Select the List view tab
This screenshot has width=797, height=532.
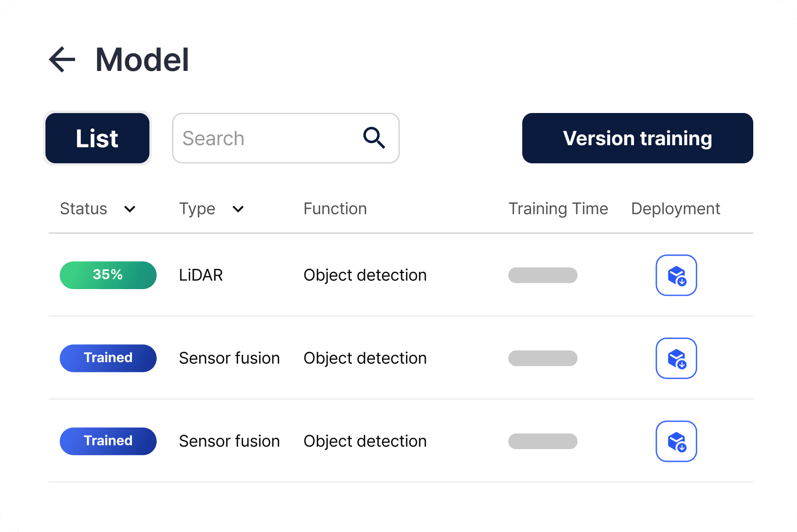click(97, 138)
